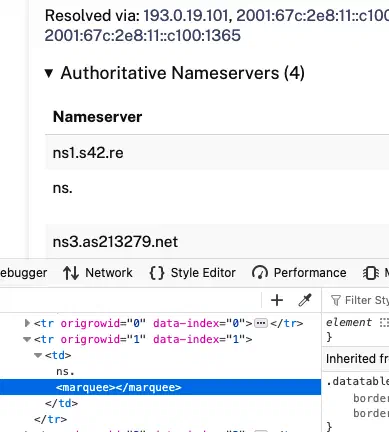Viewport: 389px width, 432px height.
Task: Select the closing td tag line
Action: pyautogui.click(x=61, y=403)
